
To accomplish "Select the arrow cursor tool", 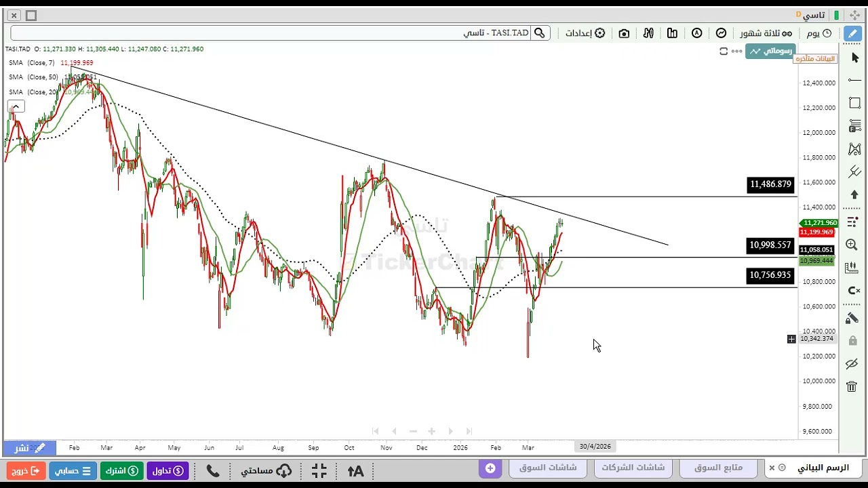I will 854,58.
